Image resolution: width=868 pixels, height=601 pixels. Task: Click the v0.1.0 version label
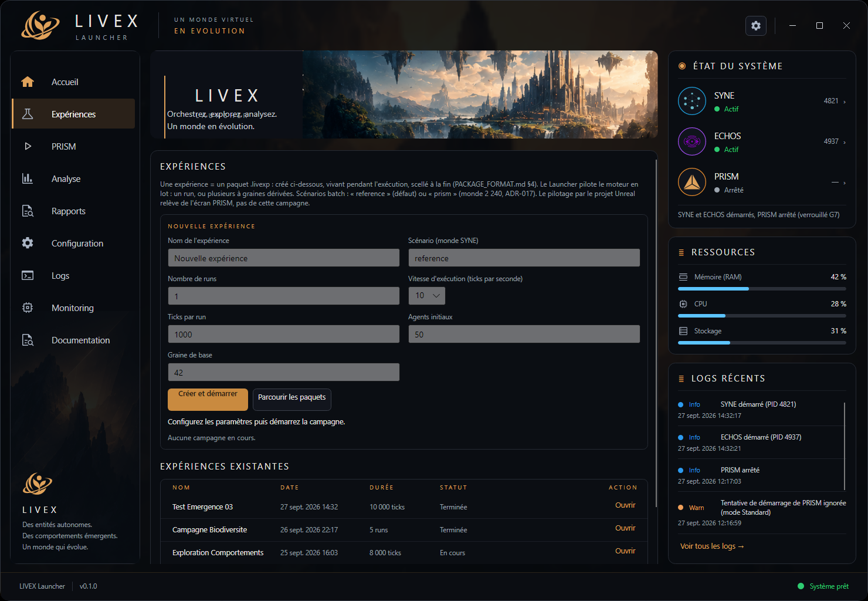(x=89, y=586)
